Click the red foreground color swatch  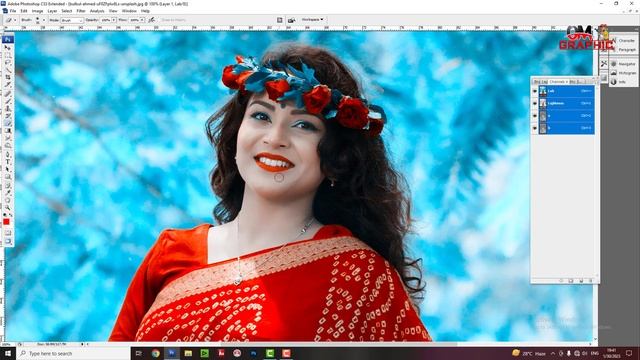(x=6, y=222)
